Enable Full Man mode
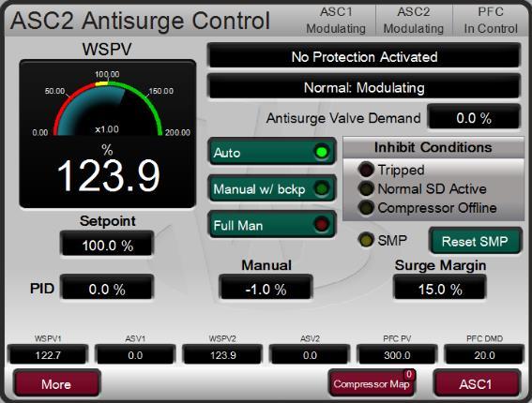 tap(272, 224)
